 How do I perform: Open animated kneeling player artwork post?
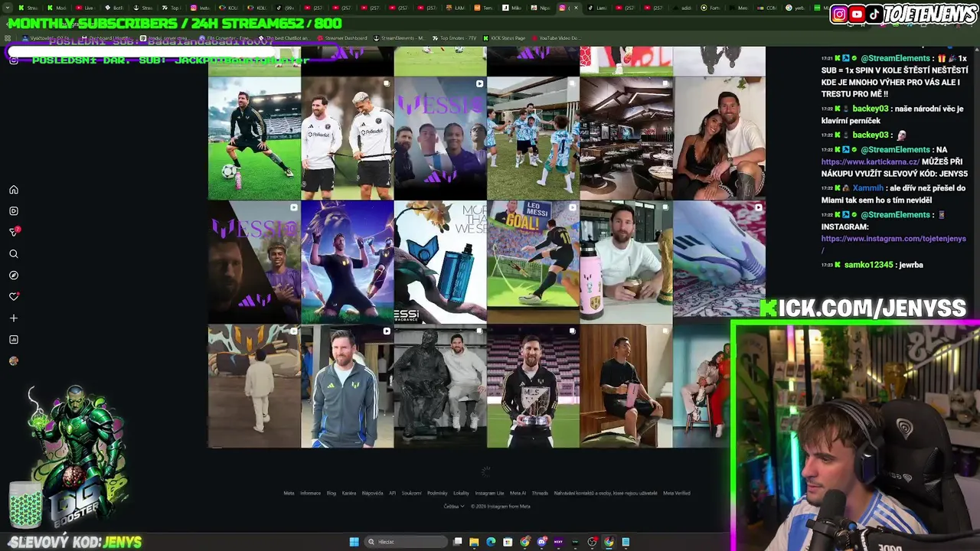tap(347, 262)
